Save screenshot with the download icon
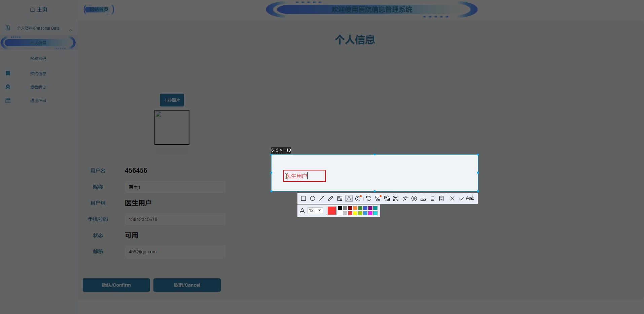Screen dimensions: 644x314 (423, 198)
